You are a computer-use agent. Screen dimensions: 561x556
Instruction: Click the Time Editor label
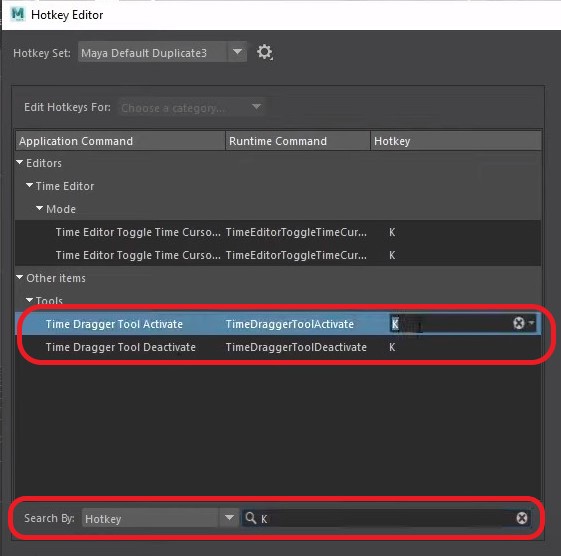65,186
